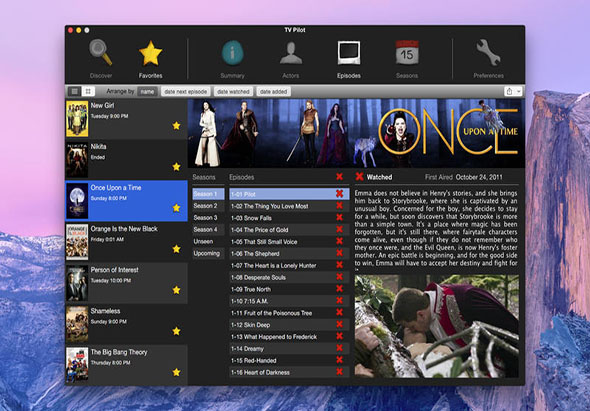Click the Once Upon a Time banner
Screen dimensions: 590x411
pos(356,133)
